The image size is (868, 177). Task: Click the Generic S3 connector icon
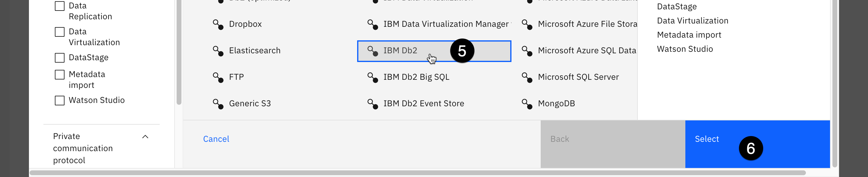218,104
